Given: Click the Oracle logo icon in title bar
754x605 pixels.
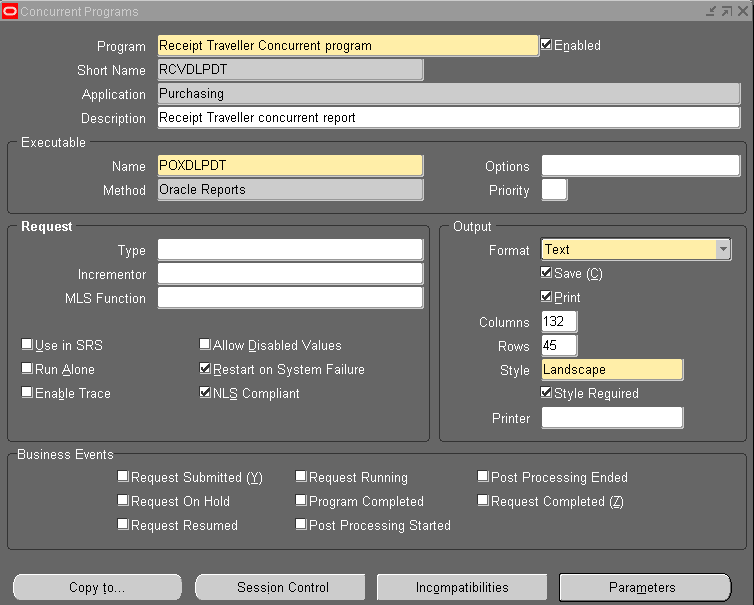Looking at the screenshot, I should (10, 11).
